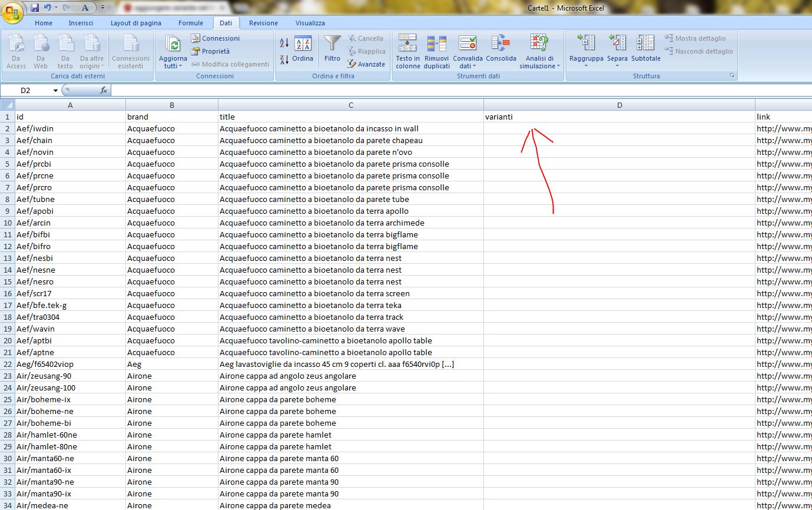Viewport: 812px width, 510px height.
Task: Open the Name Box dropdown arrow
Action: [x=55, y=91]
